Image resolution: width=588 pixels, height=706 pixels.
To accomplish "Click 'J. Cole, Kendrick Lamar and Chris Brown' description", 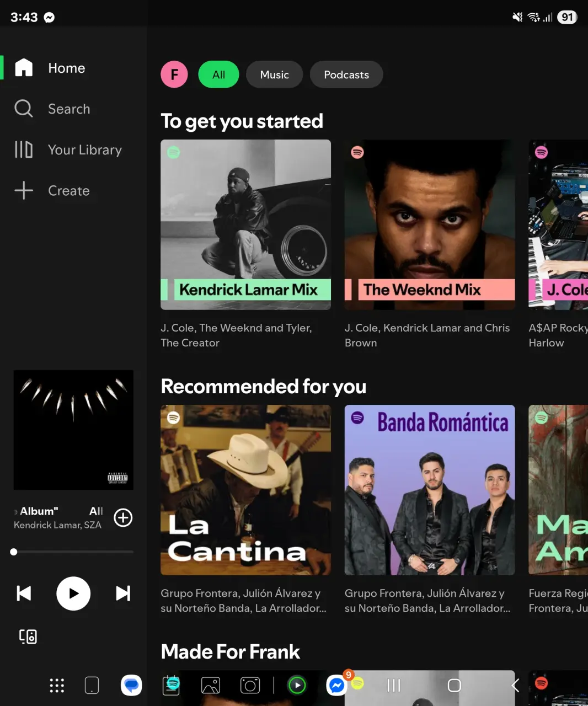I will point(427,335).
